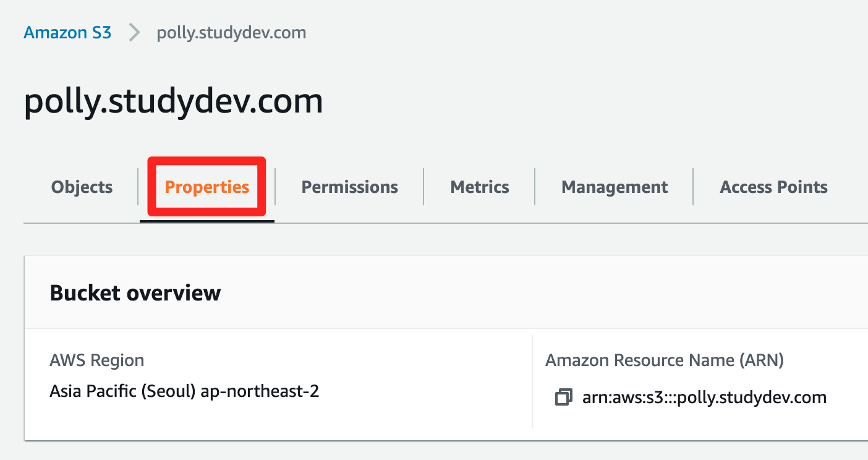Open the Amazon S3 breadcrumb link
The width and height of the screenshot is (868, 460).
(67, 32)
